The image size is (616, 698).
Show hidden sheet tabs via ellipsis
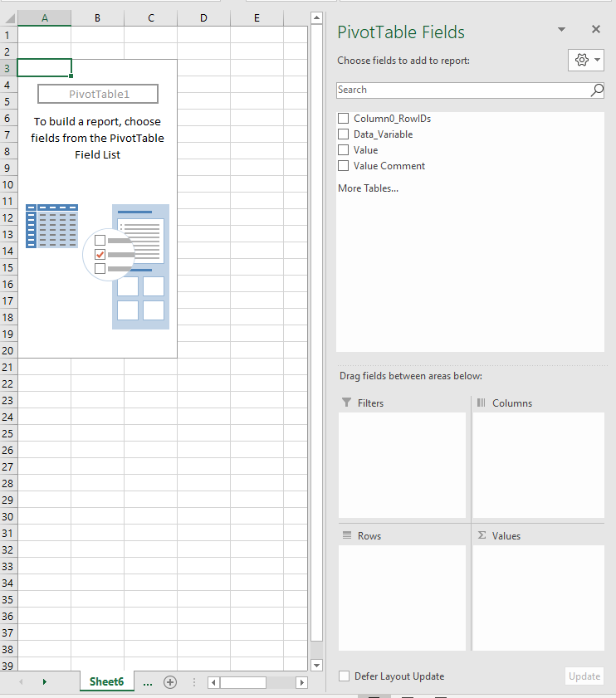pyautogui.click(x=148, y=682)
